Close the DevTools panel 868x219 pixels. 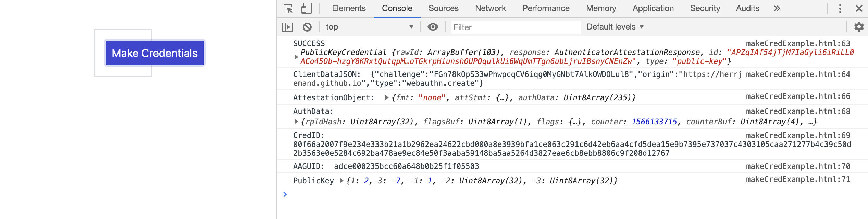point(859,8)
